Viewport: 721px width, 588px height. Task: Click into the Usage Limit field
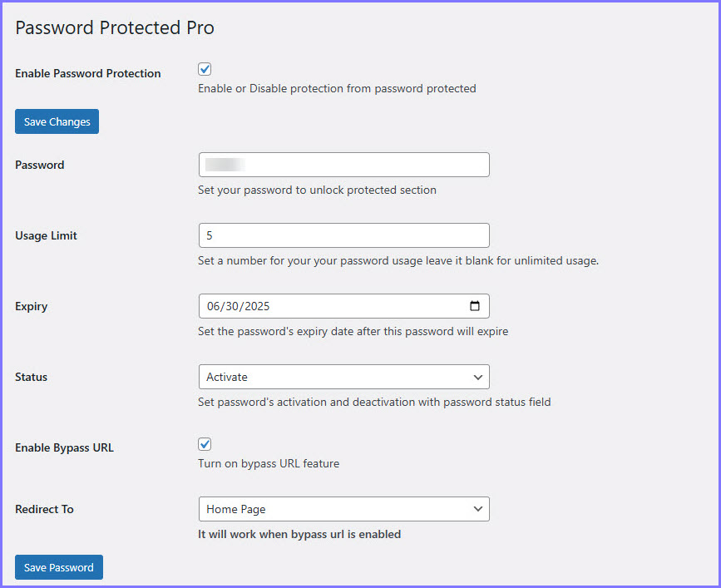(x=343, y=235)
